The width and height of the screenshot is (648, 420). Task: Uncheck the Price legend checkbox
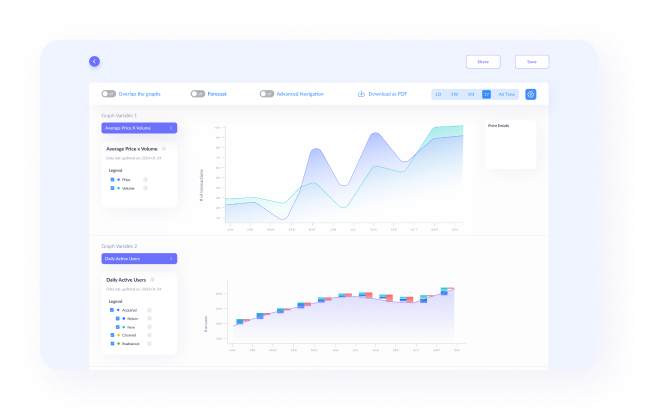(112, 179)
